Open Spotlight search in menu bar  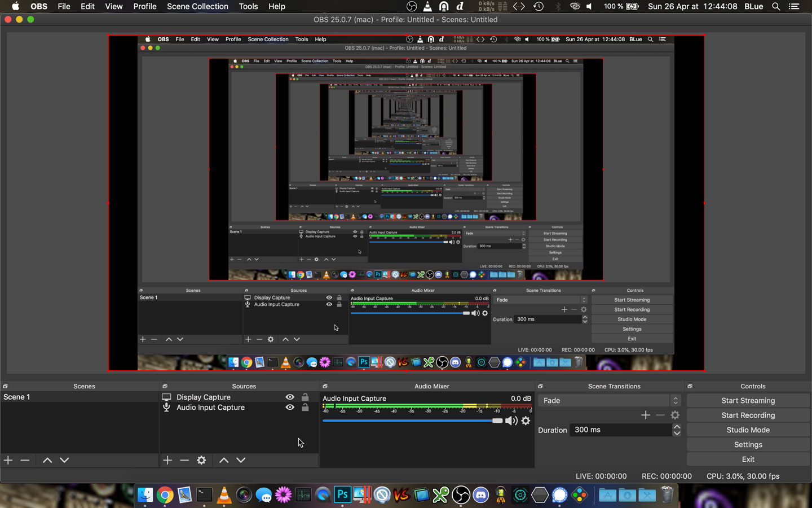coord(776,6)
